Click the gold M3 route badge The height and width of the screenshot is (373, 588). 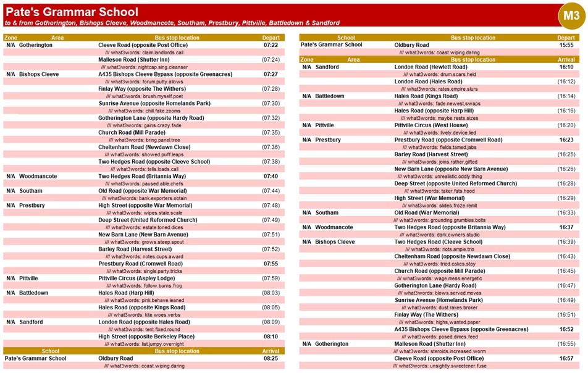pyautogui.click(x=571, y=15)
